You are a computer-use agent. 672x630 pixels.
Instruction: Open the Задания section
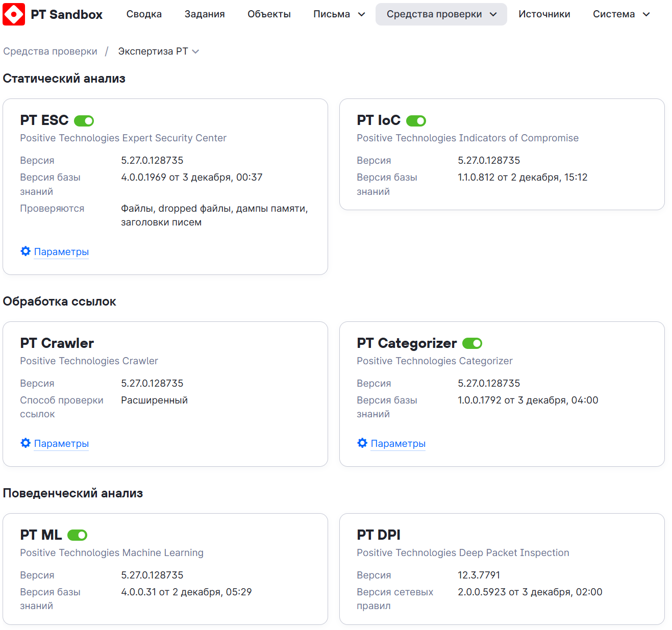click(x=205, y=14)
